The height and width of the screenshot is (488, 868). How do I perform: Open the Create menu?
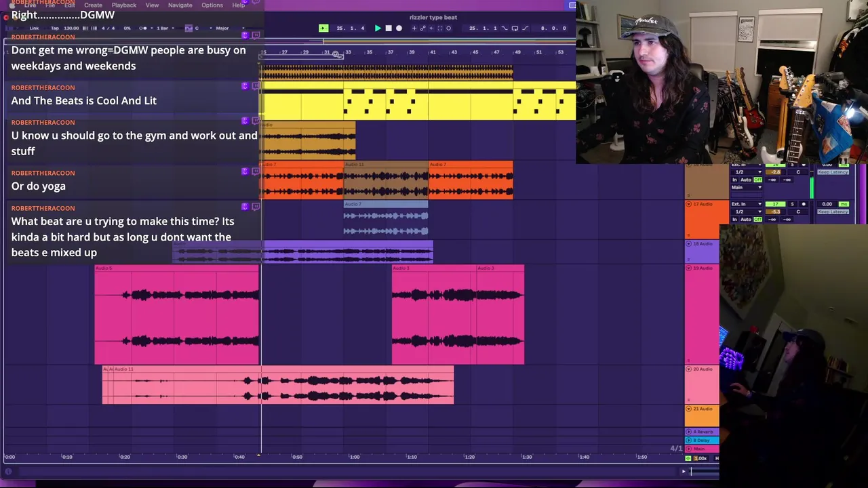tap(93, 5)
